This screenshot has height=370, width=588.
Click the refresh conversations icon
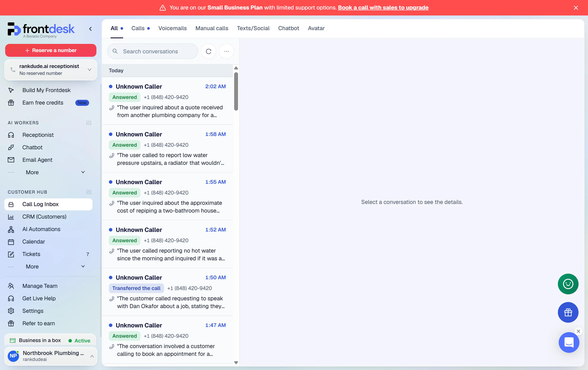208,51
